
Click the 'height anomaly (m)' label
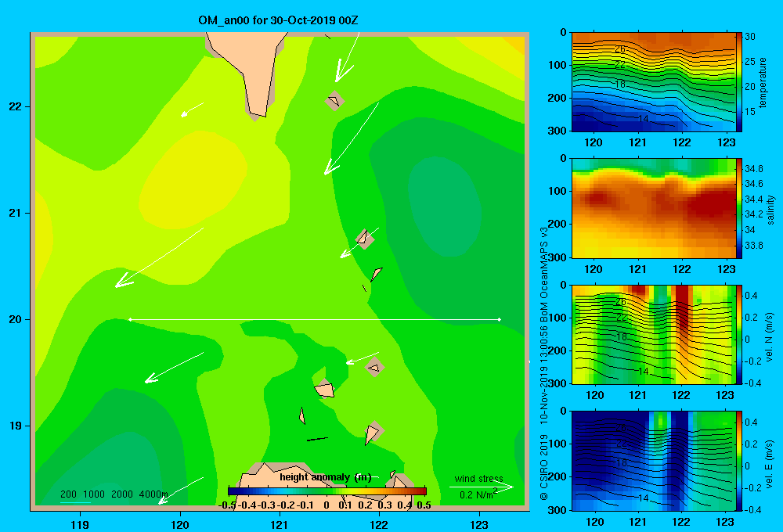click(326, 477)
